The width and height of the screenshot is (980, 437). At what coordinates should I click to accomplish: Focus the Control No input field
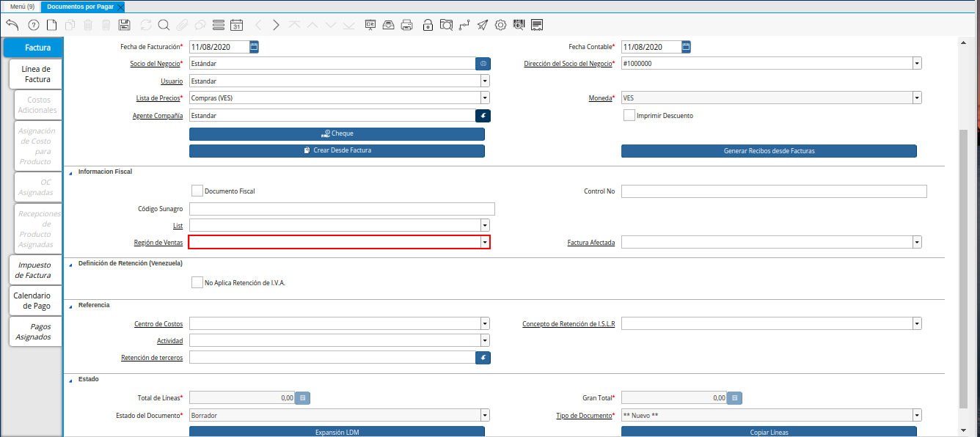pos(774,191)
